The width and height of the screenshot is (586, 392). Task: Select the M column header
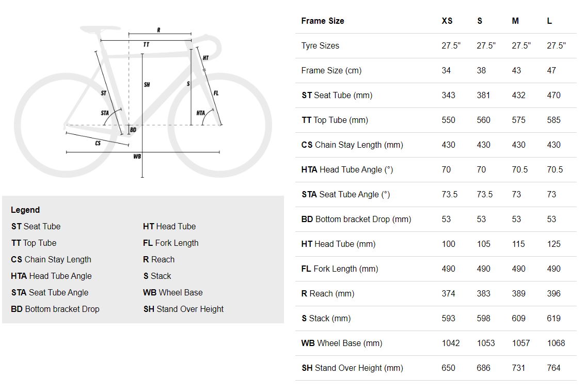pos(515,21)
